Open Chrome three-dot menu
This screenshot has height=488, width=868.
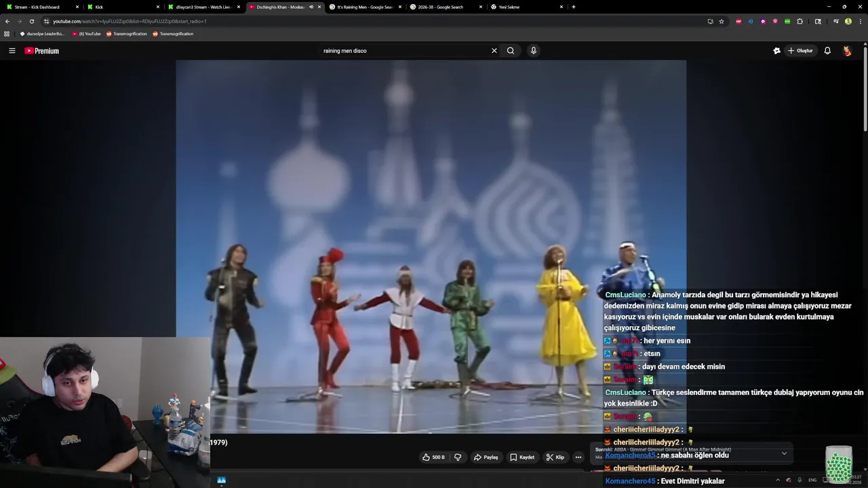pyautogui.click(x=860, y=21)
